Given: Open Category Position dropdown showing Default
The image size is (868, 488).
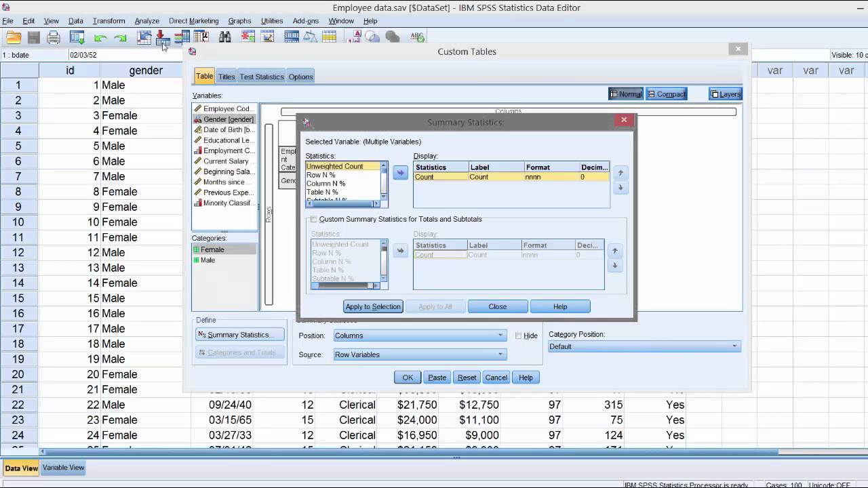Looking at the screenshot, I should [644, 346].
